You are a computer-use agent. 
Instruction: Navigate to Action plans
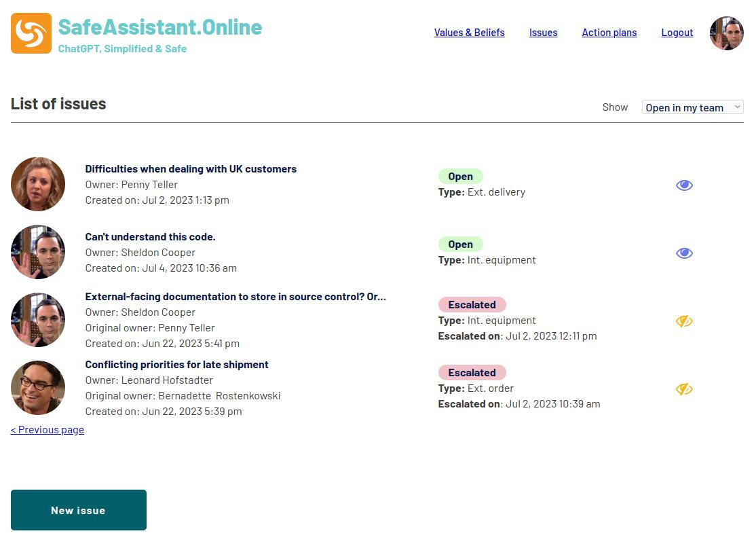tap(609, 33)
